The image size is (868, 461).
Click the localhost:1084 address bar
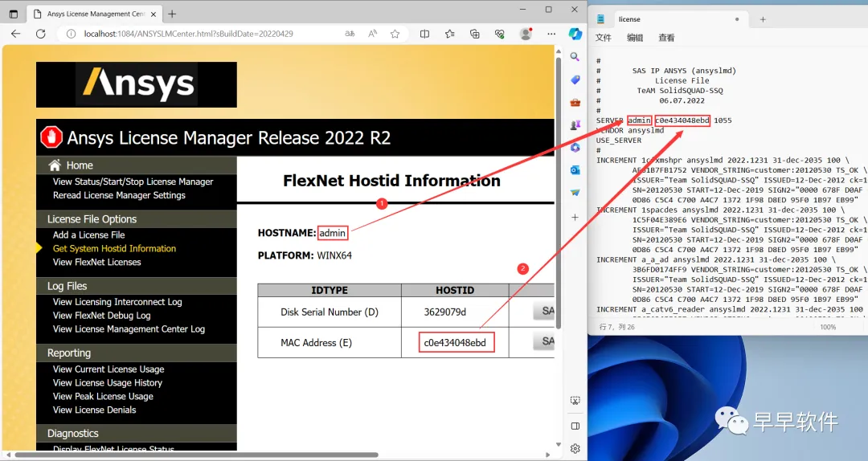click(x=188, y=34)
